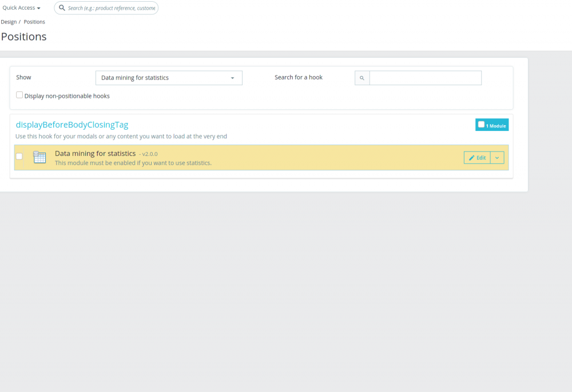Click the pencil icon on the Edit button
Image resolution: width=572 pixels, height=392 pixels.
pyautogui.click(x=471, y=157)
